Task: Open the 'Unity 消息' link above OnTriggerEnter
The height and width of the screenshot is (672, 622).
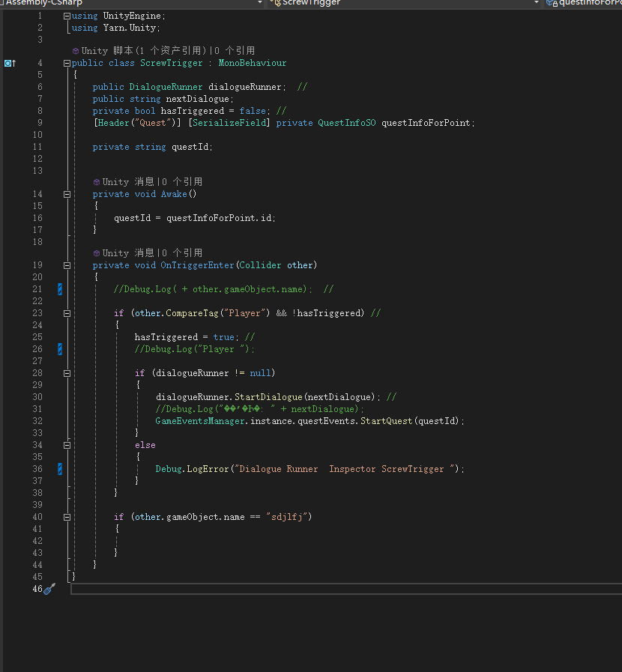Action: point(128,253)
